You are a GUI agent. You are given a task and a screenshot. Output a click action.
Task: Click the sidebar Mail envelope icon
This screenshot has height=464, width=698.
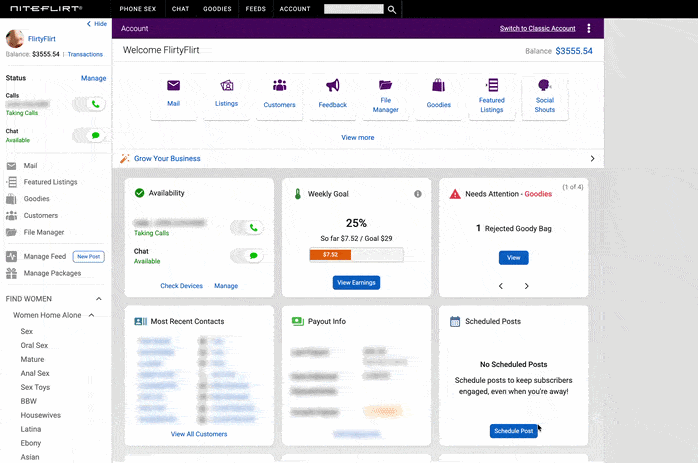(x=12, y=166)
